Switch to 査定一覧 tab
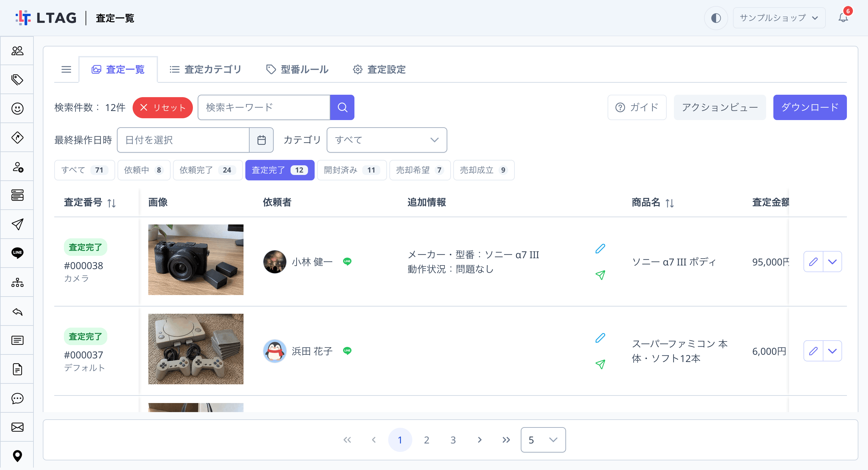Image resolution: width=868 pixels, height=470 pixels. tap(118, 69)
